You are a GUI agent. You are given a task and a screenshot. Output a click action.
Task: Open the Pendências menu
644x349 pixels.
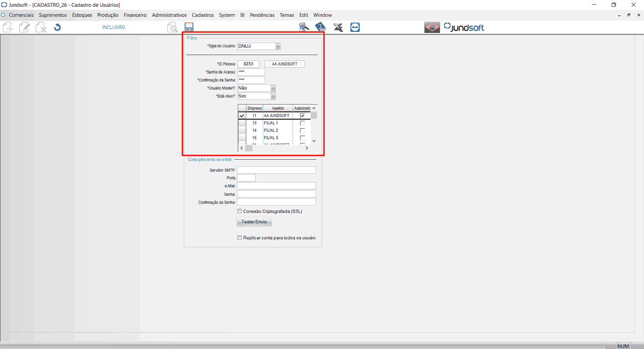(262, 15)
